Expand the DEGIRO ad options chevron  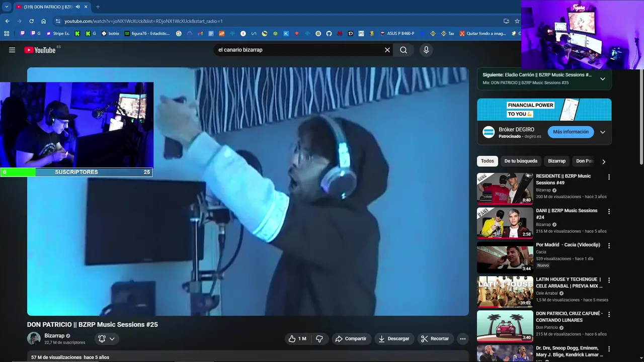point(602,132)
